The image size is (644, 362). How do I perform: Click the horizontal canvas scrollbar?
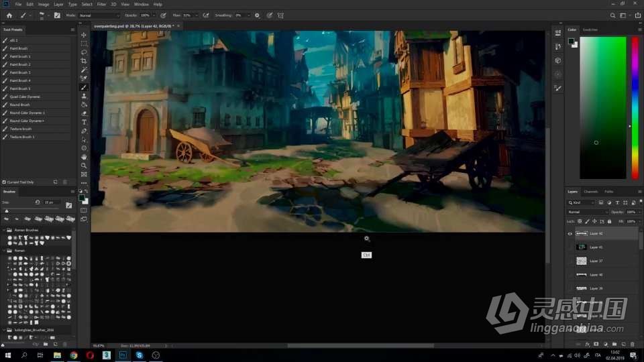pyautogui.click(x=361, y=346)
